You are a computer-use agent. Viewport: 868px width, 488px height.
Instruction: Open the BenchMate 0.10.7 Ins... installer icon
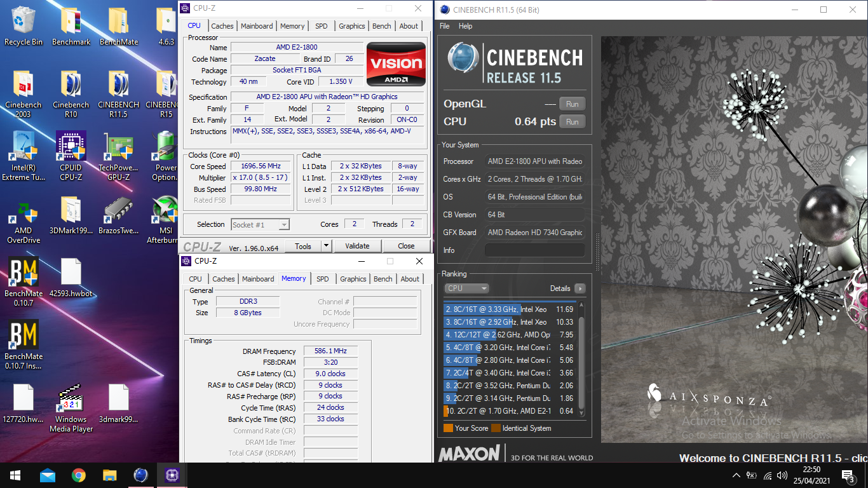[24, 344]
